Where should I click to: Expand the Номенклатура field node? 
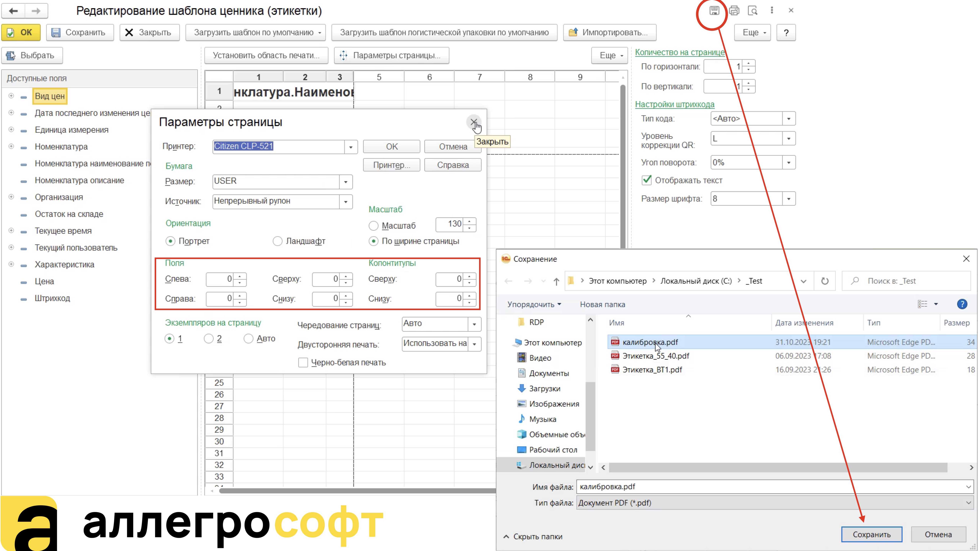coord(11,146)
